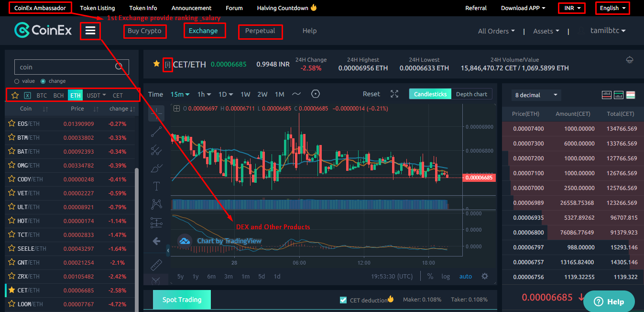The width and height of the screenshot is (644, 312).
Task: Click info icon beside CET/ETH title
Action: coord(167,64)
